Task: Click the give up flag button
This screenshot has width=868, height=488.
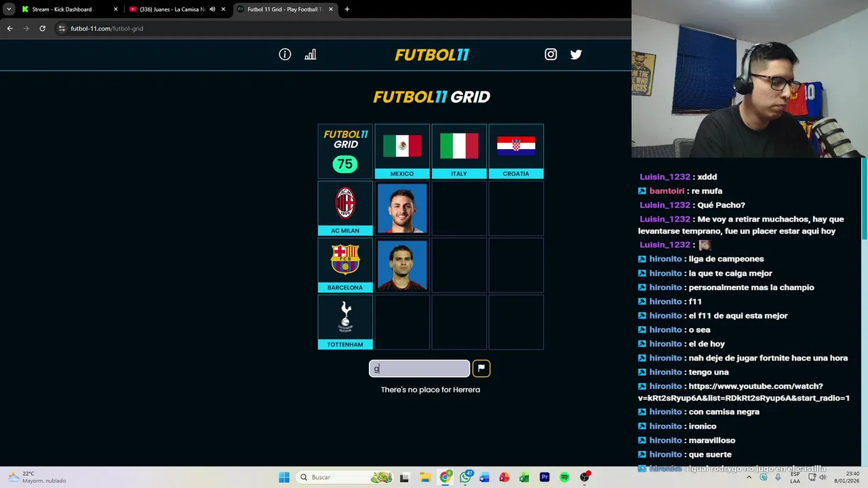Action: tap(481, 368)
